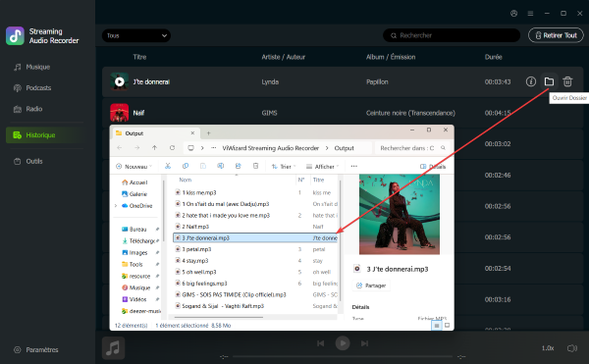The width and height of the screenshot is (589, 364).
Task: Close the Output tab in Explorer
Action: (x=192, y=133)
